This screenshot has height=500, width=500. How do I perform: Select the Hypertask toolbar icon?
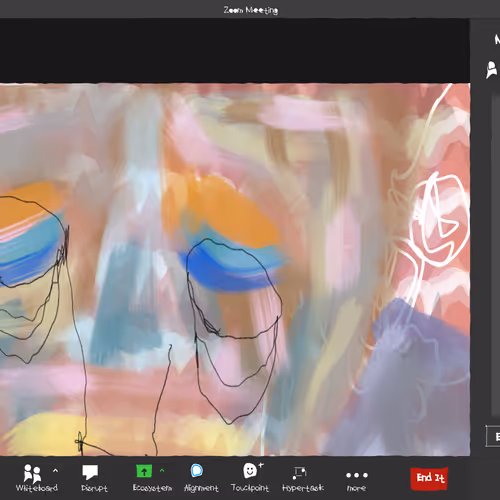299,473
